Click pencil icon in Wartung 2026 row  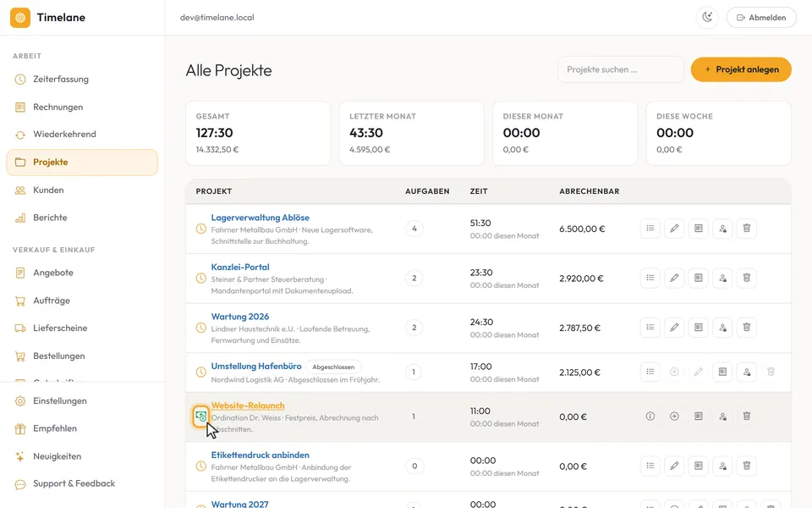coord(674,328)
